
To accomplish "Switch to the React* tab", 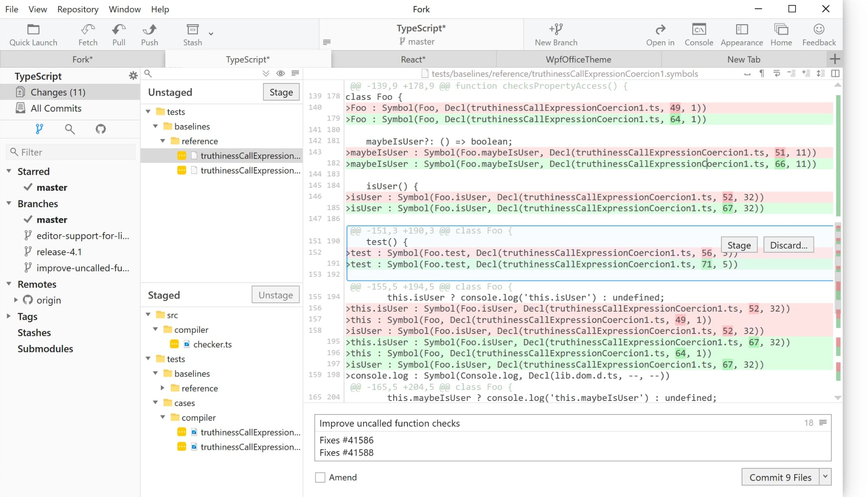I will [413, 59].
